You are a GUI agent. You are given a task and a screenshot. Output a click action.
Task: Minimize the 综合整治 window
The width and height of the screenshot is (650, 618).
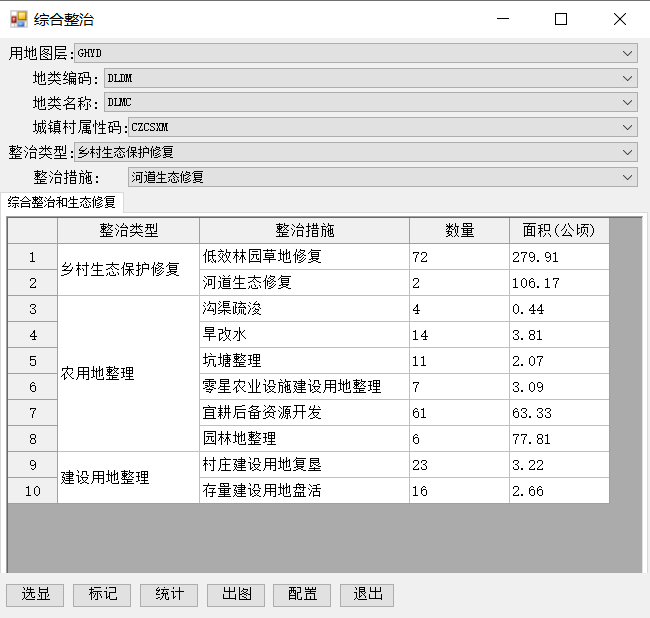tap(503, 19)
